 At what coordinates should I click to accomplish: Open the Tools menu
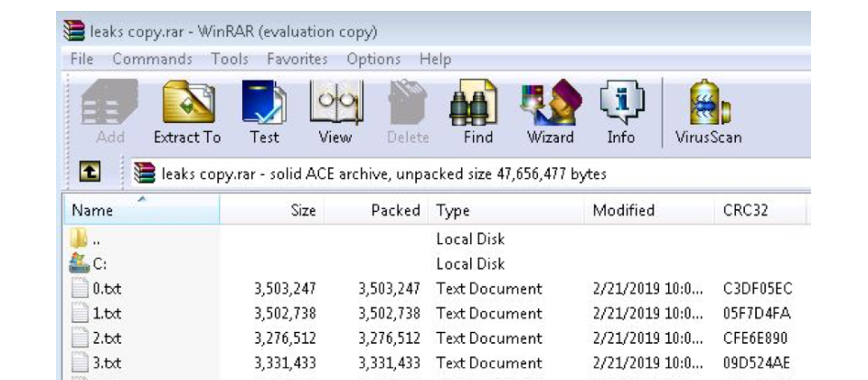pyautogui.click(x=230, y=59)
